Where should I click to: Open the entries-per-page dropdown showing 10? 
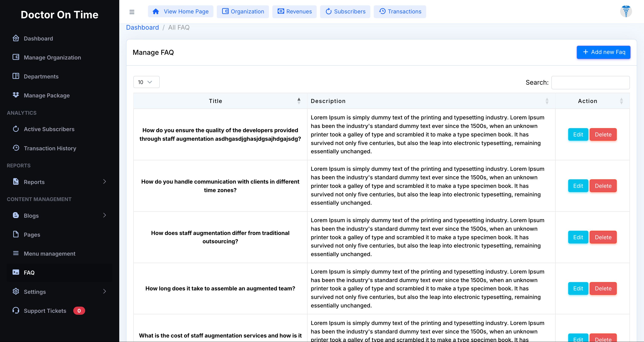click(146, 82)
